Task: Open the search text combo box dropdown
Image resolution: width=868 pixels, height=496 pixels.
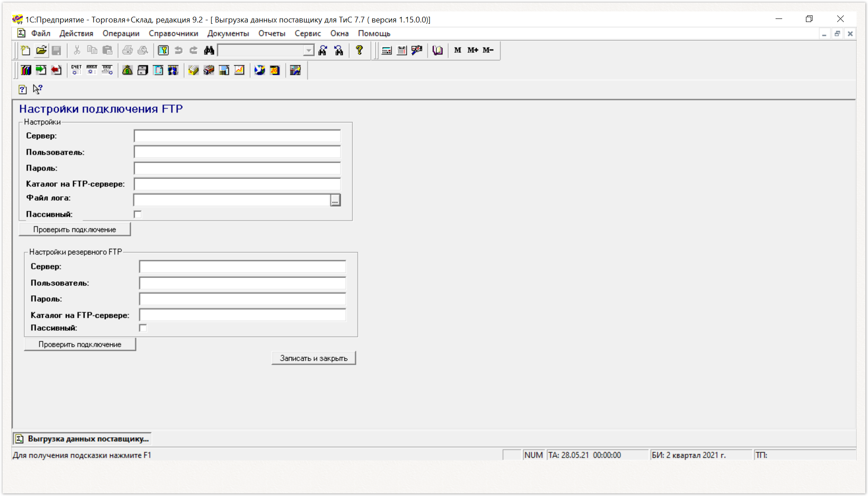Action: 309,51
